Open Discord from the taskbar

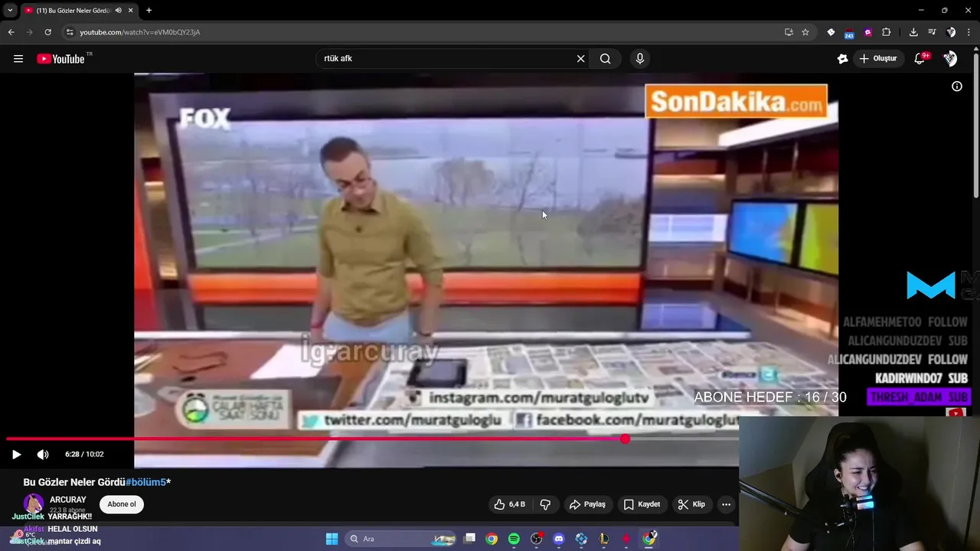559,539
